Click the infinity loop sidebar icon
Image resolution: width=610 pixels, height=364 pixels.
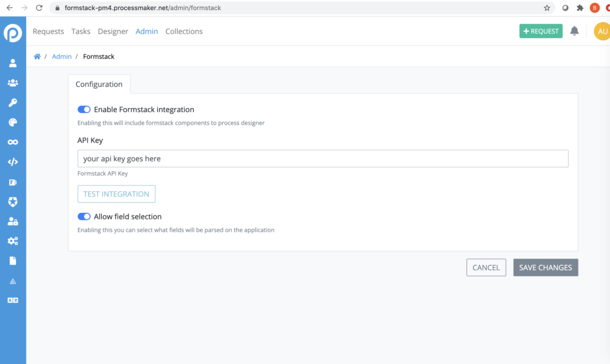point(13,142)
